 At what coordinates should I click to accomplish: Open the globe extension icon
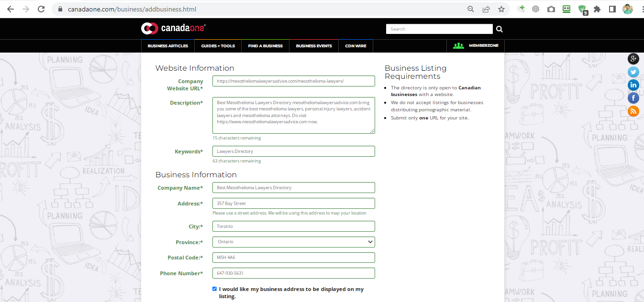tap(536, 9)
